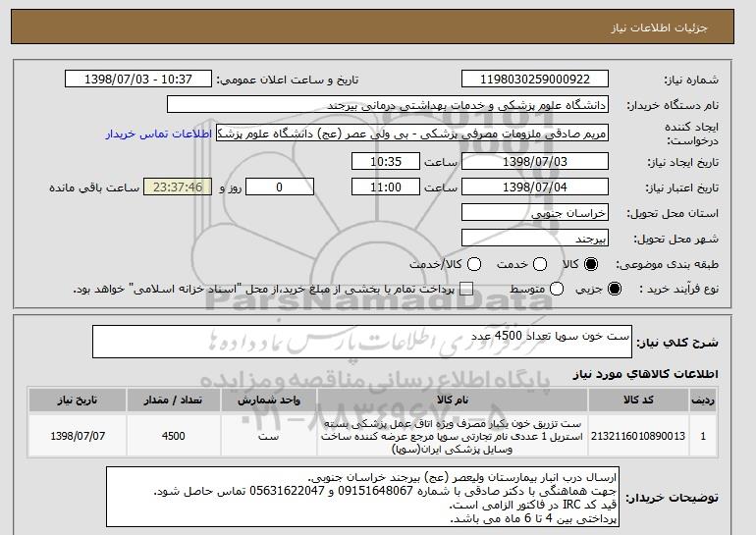Click the general description box ست خون سوپا
Screen dimensions: 756x535
[362, 342]
